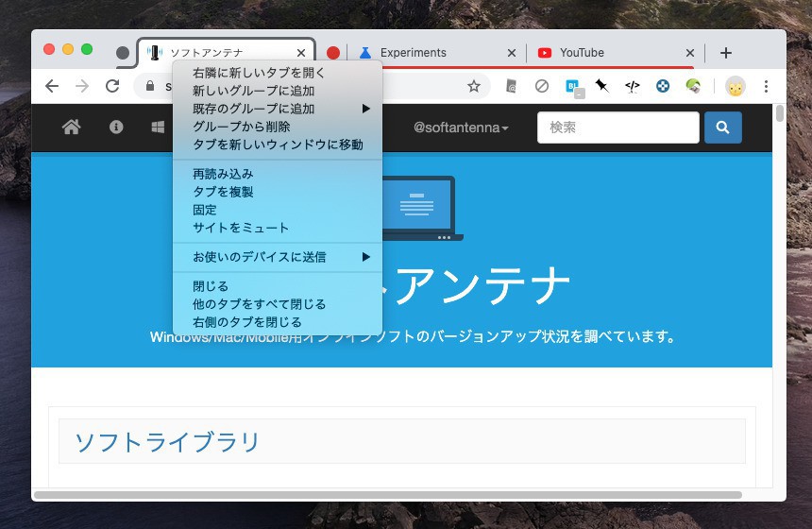Screen dimensions: 812x529
Task: Select サイトをミュート to mute the site
Action: tap(241, 228)
